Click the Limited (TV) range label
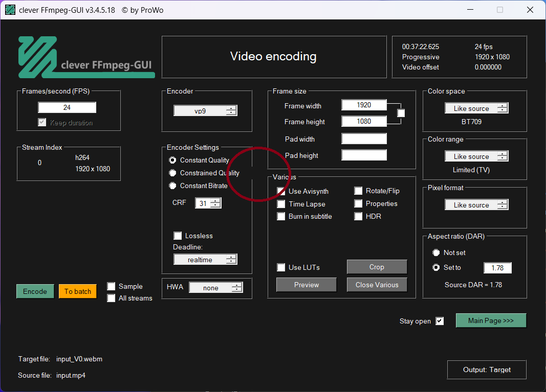 pyautogui.click(x=471, y=170)
